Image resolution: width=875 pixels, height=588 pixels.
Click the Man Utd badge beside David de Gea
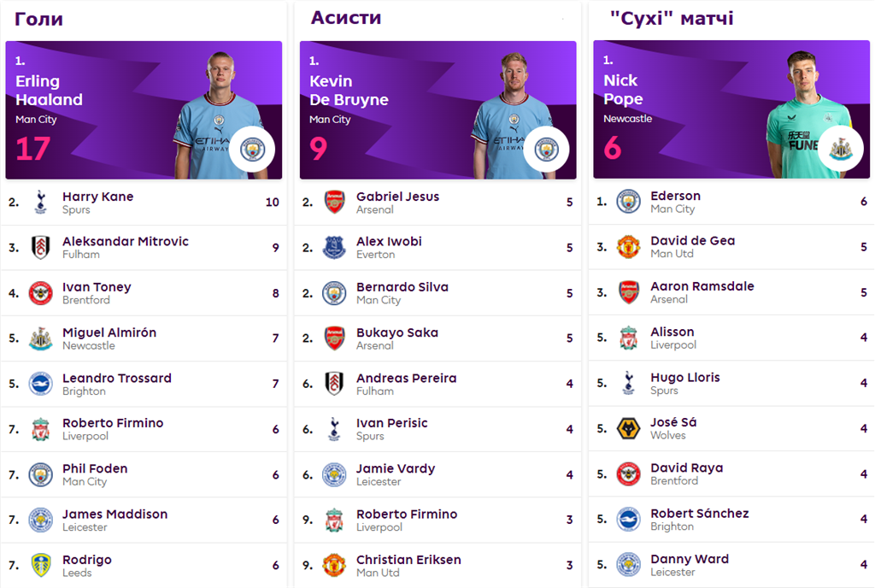[x=628, y=247]
